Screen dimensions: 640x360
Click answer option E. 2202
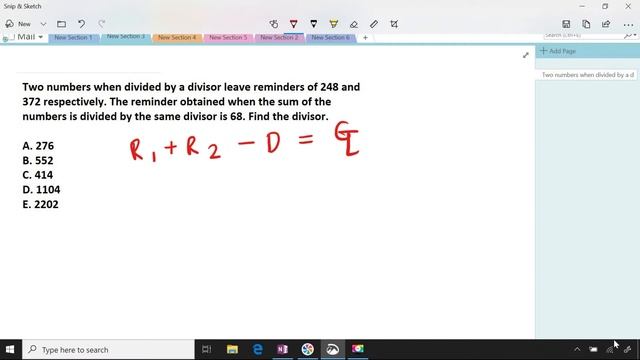point(40,204)
